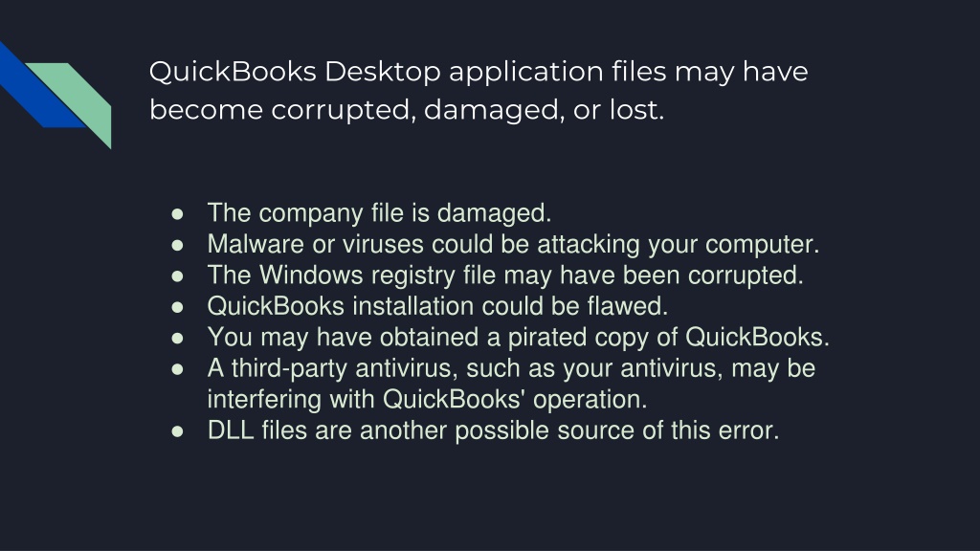Click bullet dot before 'DLL files'

(x=177, y=431)
